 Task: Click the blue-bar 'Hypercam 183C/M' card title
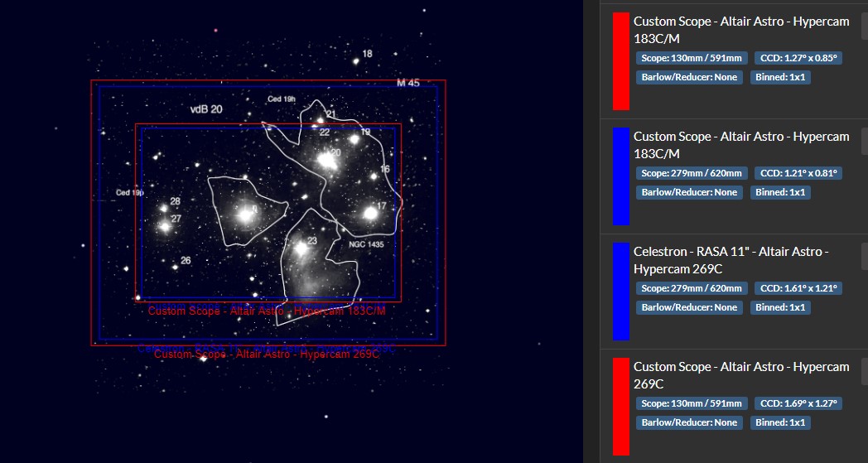point(741,145)
